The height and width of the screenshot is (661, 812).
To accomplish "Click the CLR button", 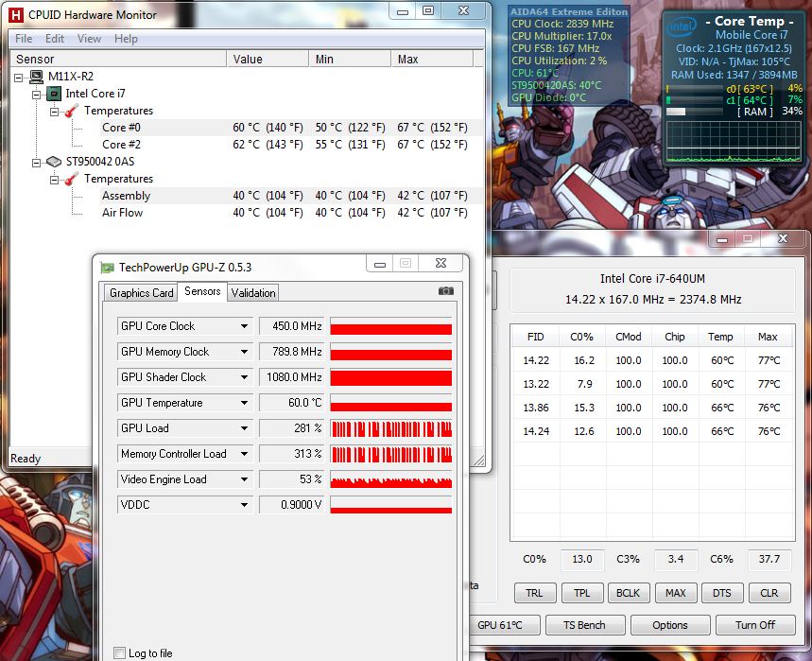I will [769, 593].
